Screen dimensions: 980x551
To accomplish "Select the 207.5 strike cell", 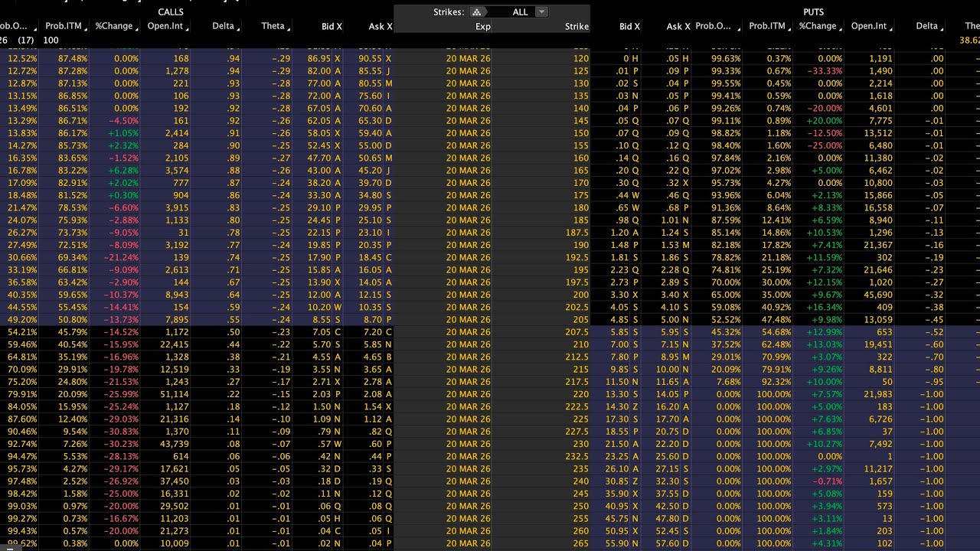I will click(x=577, y=332).
